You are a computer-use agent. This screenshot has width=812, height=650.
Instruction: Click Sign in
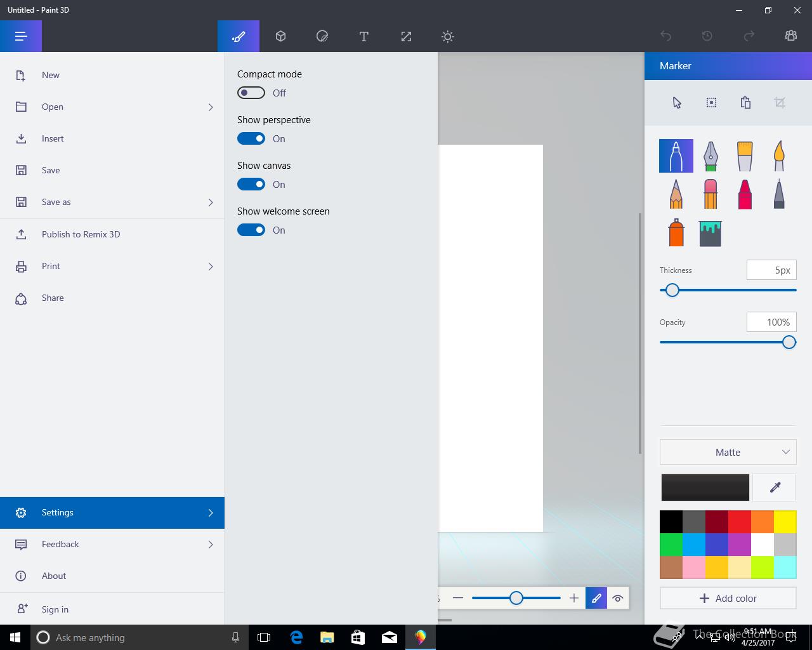tap(112, 609)
